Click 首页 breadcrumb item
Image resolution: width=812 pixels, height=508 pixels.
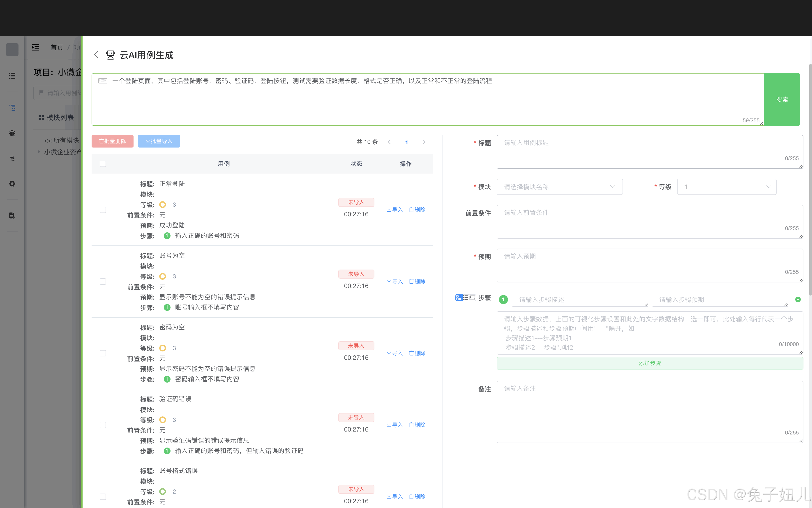[57, 47]
